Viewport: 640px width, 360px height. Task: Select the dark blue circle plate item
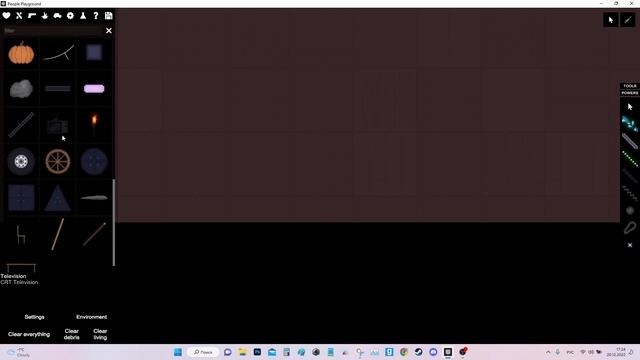94,161
